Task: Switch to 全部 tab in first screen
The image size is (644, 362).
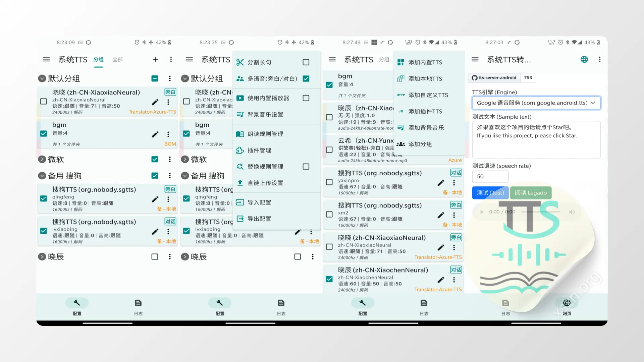Action: [117, 60]
